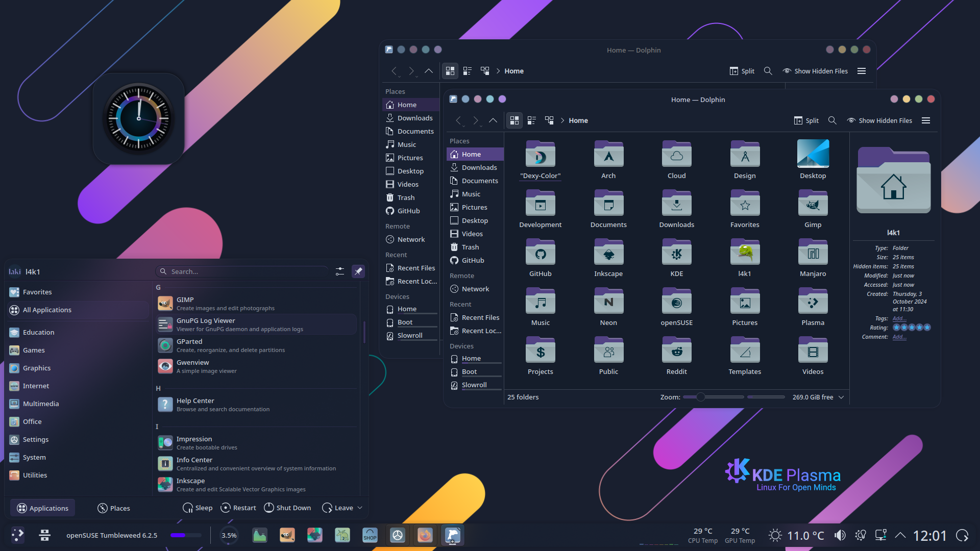
Task: Select Trash in back Dolphin Places sidebar
Action: tap(410, 197)
